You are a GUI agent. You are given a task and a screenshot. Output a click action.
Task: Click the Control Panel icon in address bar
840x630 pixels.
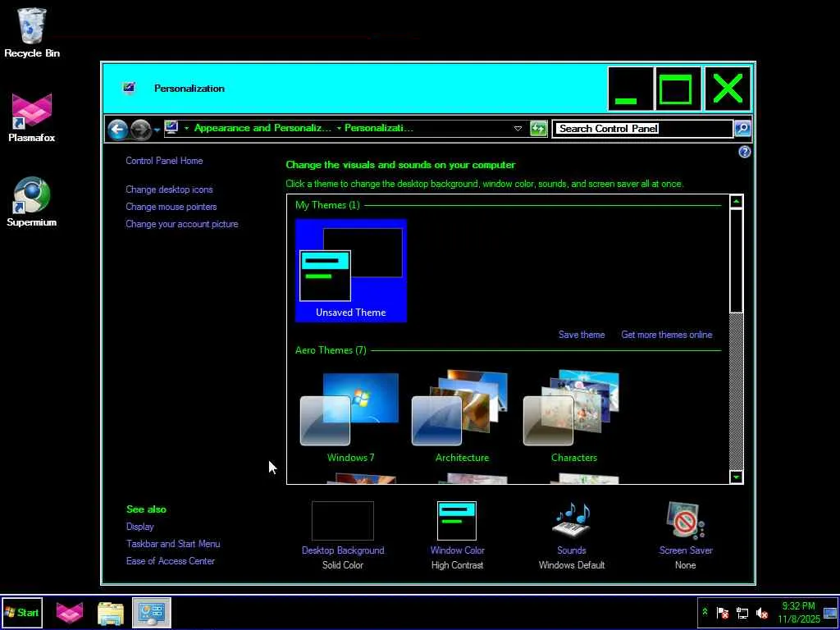pyautogui.click(x=171, y=127)
